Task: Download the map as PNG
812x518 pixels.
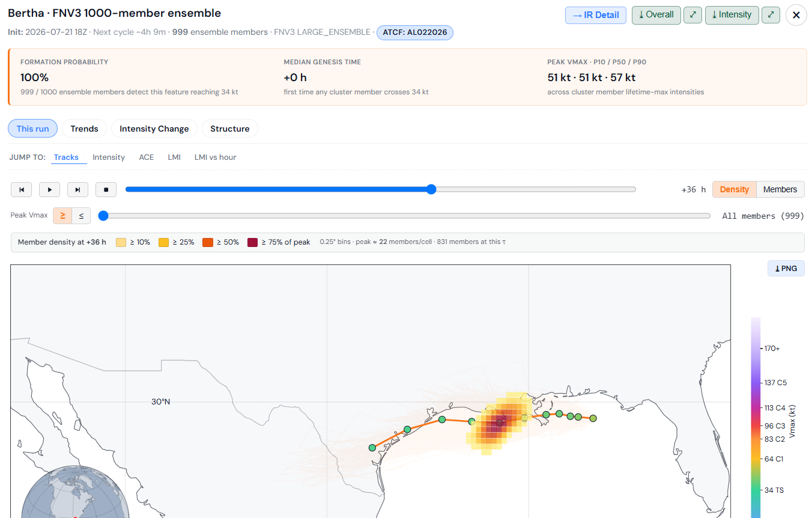Action: tap(786, 269)
